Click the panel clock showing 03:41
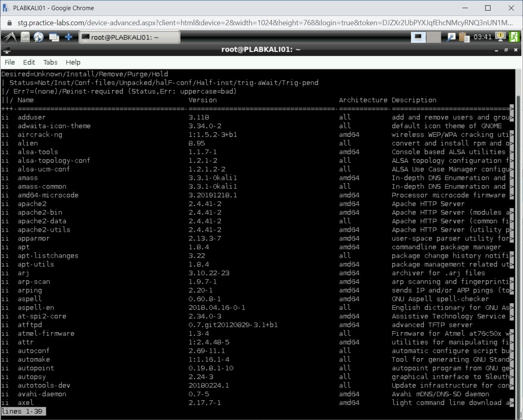This screenshot has width=523, height=420. click(482, 37)
